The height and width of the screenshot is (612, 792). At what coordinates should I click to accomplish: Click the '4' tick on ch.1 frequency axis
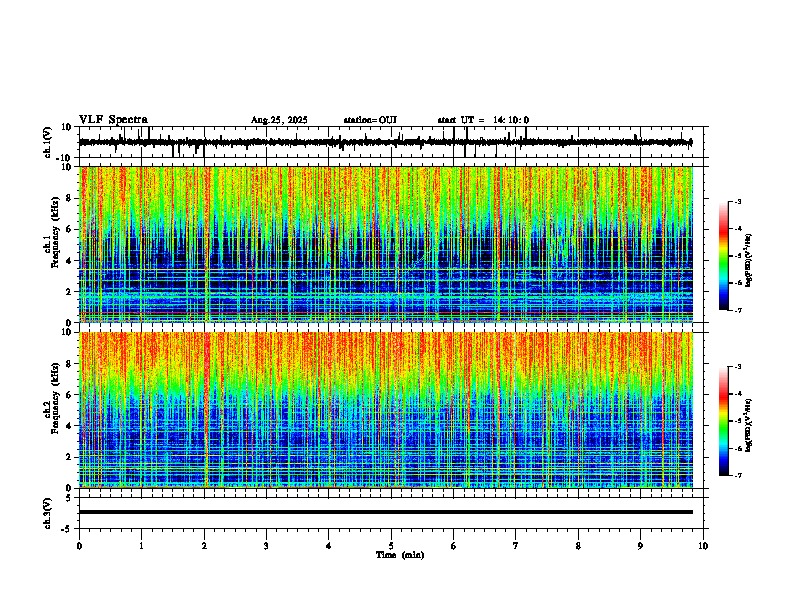pos(69,261)
